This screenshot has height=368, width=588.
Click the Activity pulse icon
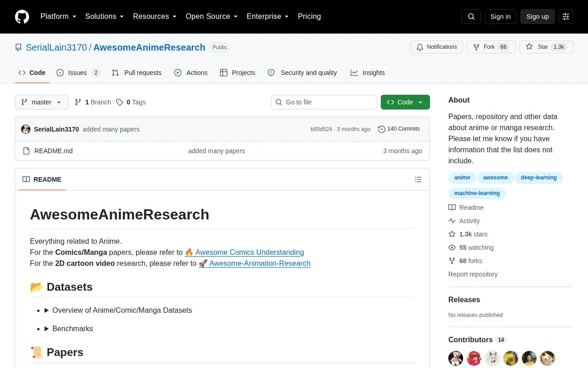[x=452, y=221]
